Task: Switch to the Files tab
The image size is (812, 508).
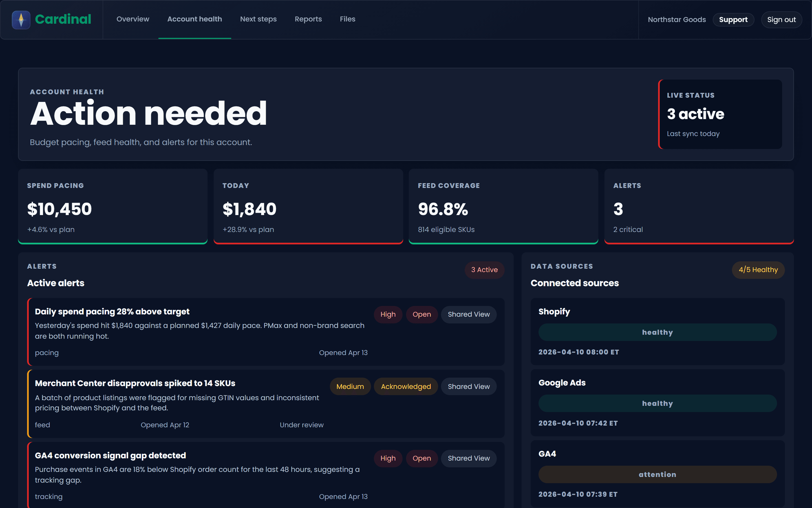Action: click(x=347, y=19)
